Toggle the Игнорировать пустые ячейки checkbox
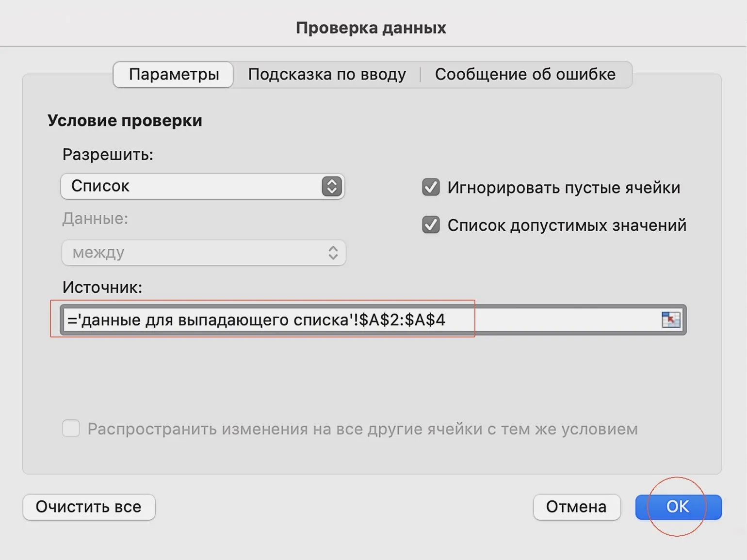The width and height of the screenshot is (747, 560). click(x=431, y=187)
